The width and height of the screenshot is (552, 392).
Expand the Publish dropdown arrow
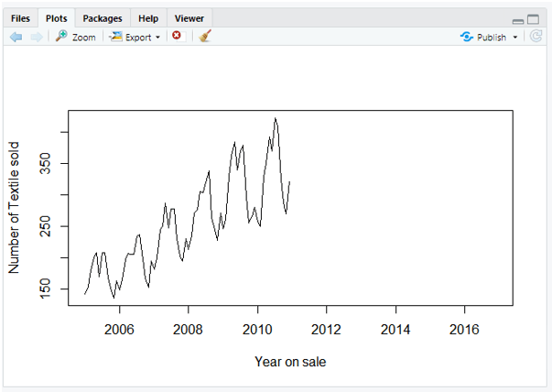[x=514, y=38]
